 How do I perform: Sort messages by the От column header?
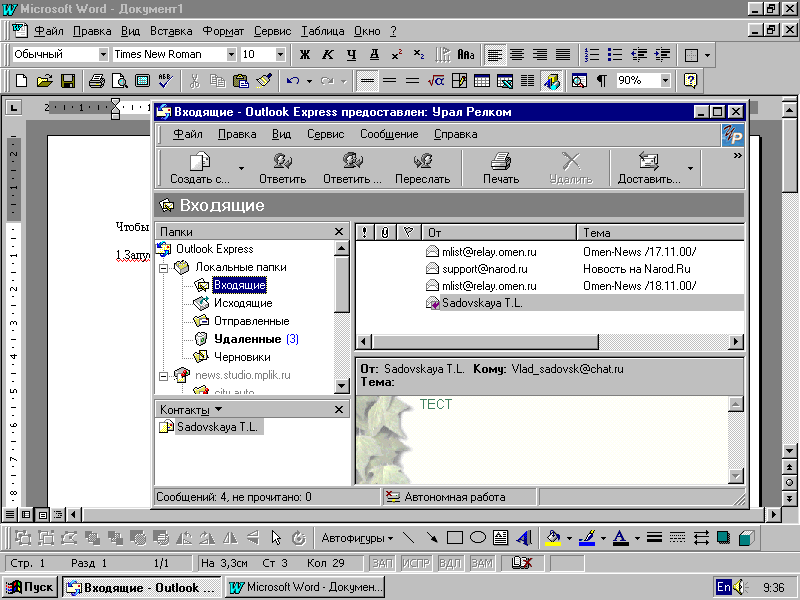click(x=499, y=233)
